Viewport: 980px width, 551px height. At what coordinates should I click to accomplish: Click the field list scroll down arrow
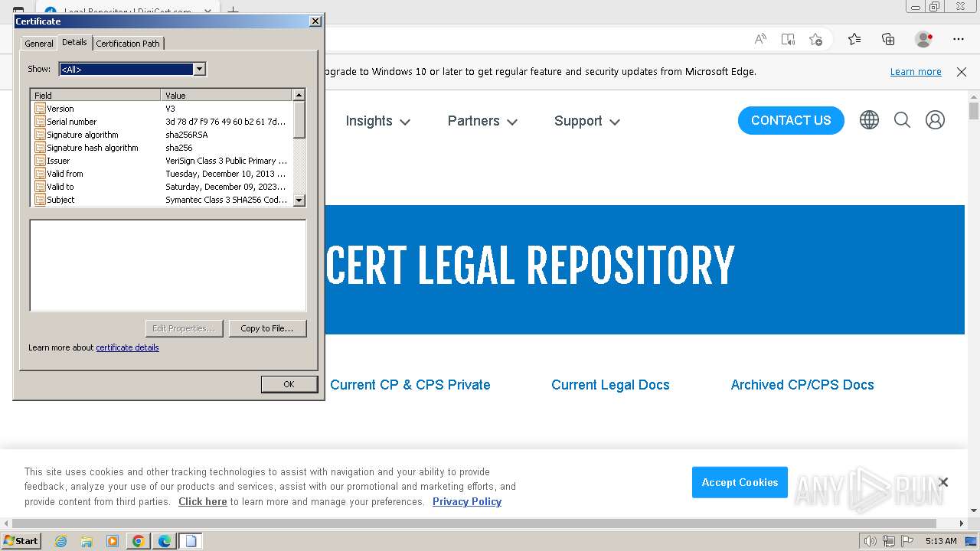(x=299, y=200)
